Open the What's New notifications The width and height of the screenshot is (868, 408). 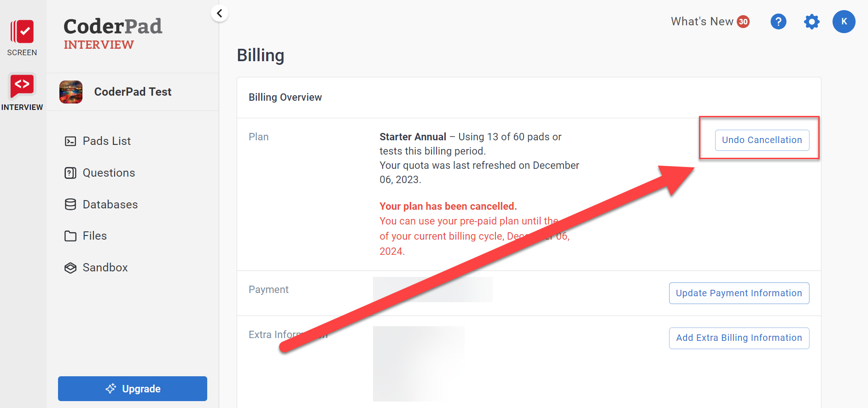coord(702,22)
